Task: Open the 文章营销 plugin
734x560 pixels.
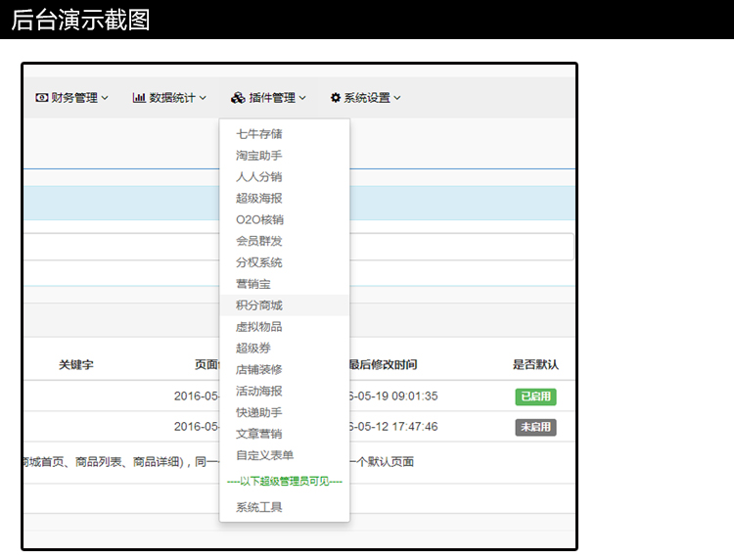Action: (285, 434)
